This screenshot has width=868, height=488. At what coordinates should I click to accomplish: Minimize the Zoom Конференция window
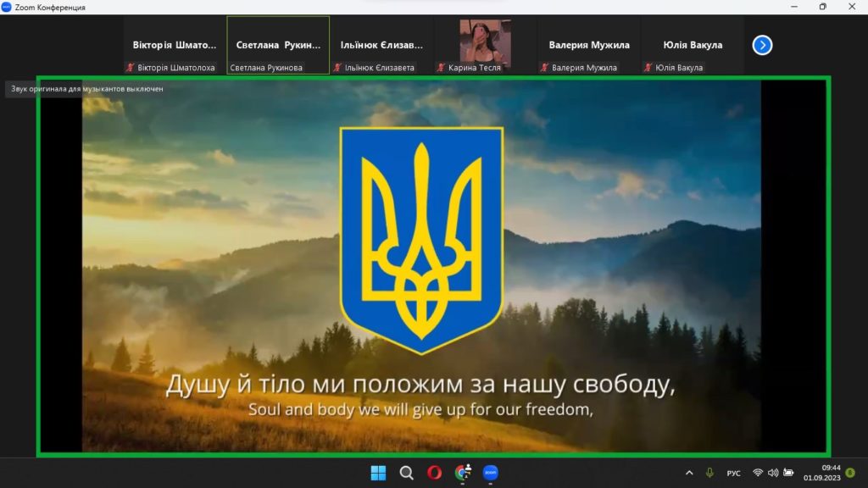click(x=794, y=7)
